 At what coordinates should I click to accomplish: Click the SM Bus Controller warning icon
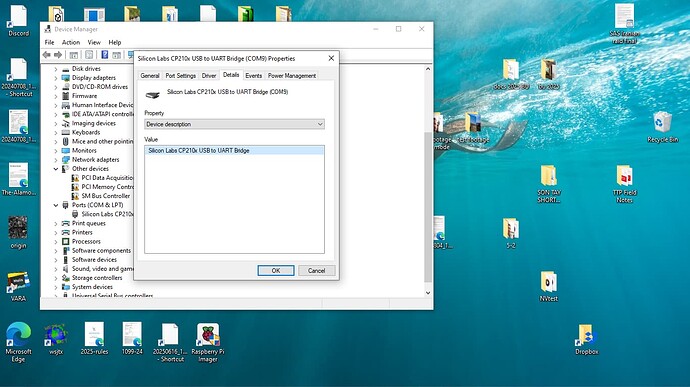[x=75, y=196]
